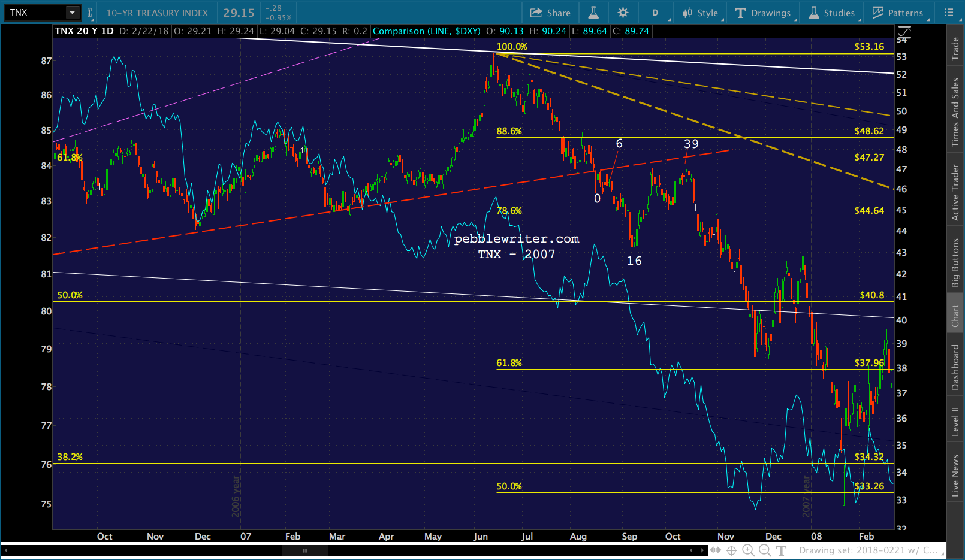Click the $47.27 Fibonacci price label
965x560 pixels.
pyautogui.click(x=869, y=158)
